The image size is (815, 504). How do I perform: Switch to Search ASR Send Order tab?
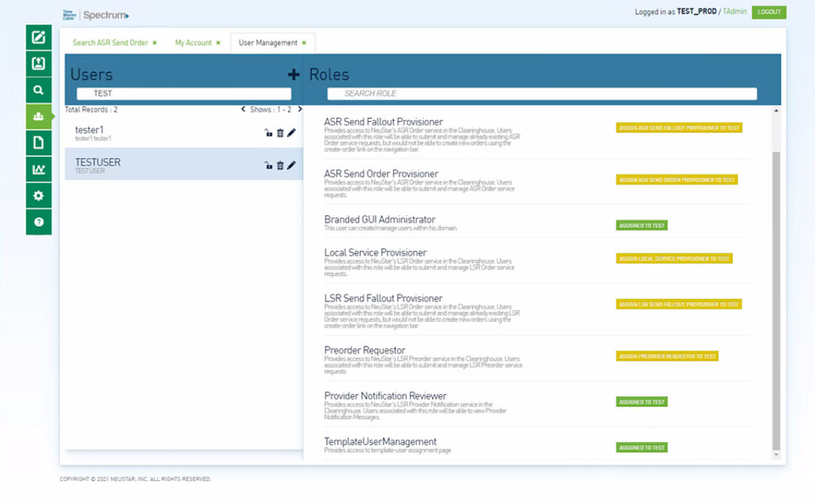coord(110,43)
